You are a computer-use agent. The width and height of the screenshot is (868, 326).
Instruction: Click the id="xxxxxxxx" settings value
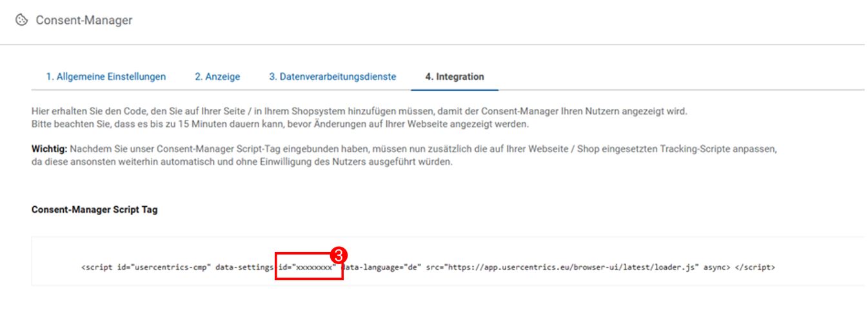point(307,267)
